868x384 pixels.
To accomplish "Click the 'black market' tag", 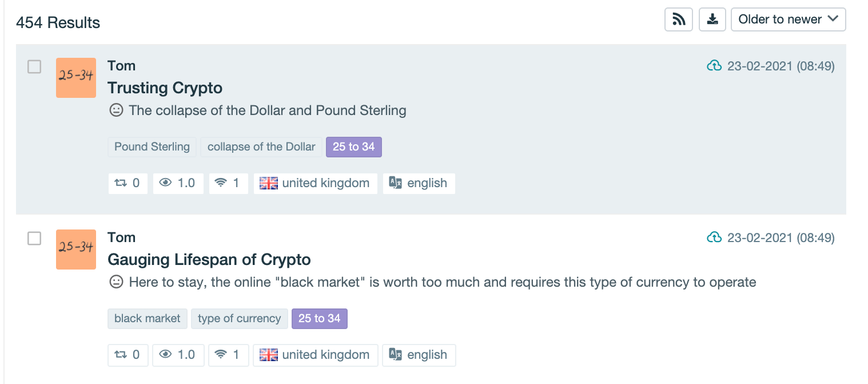I will [x=148, y=319].
